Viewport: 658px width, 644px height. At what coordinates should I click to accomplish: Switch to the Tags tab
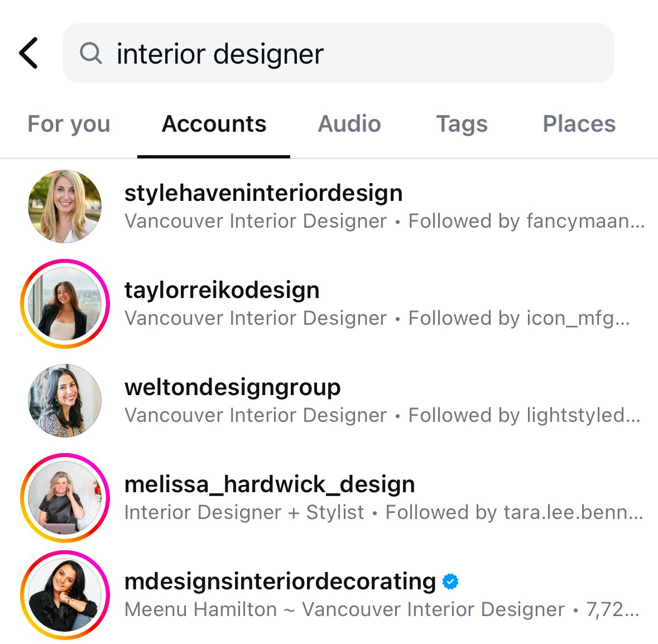[462, 124]
